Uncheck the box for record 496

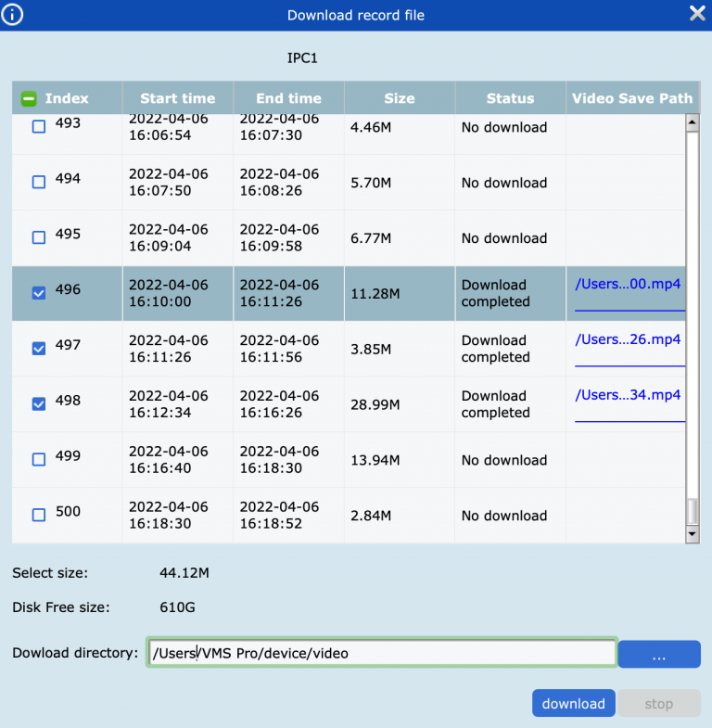(39, 293)
